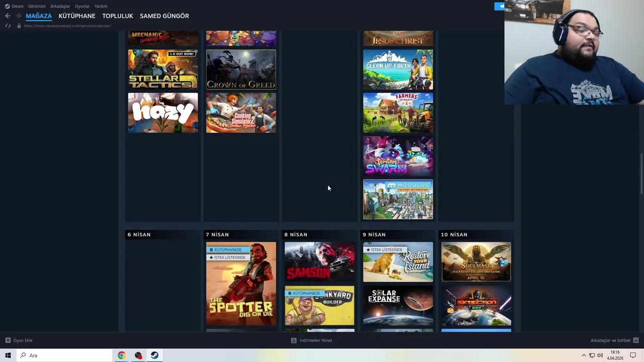Open the friends chat icon bottom right
Viewport: 644px width, 362px height.
pyautogui.click(x=636, y=340)
